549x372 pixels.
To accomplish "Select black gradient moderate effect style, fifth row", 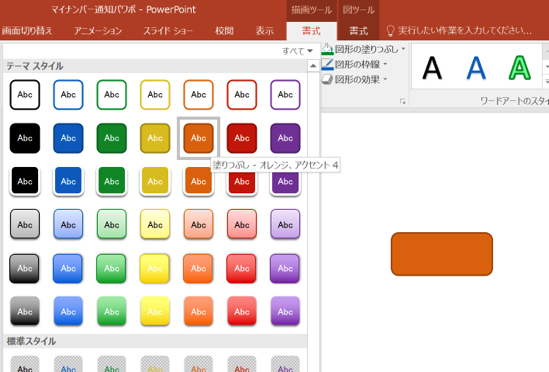I will coord(25,268).
